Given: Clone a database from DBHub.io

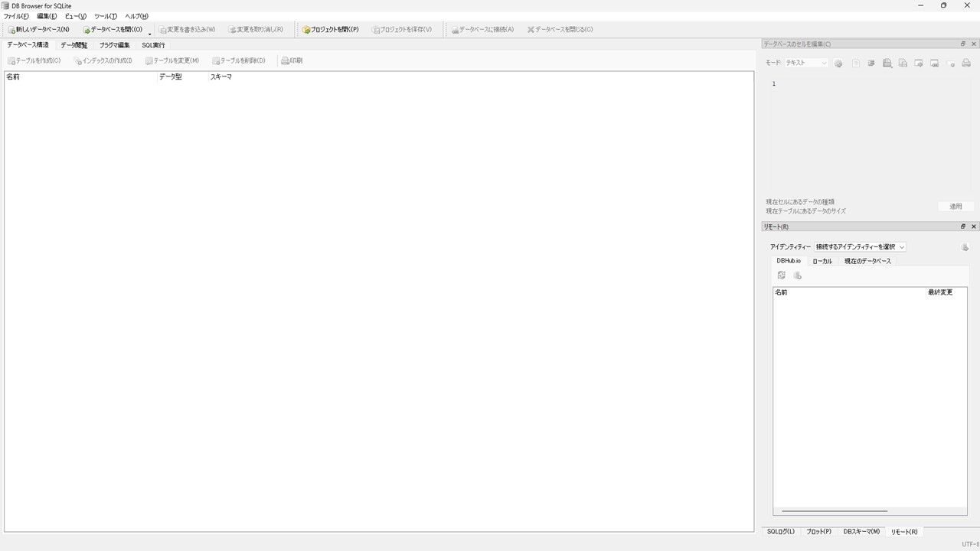Looking at the screenshot, I should click(x=797, y=275).
